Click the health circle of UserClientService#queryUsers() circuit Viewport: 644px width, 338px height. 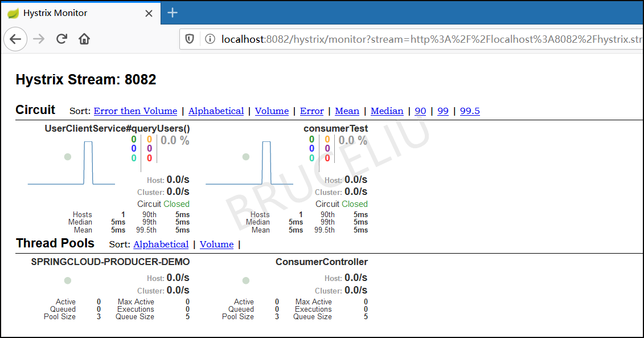point(68,157)
